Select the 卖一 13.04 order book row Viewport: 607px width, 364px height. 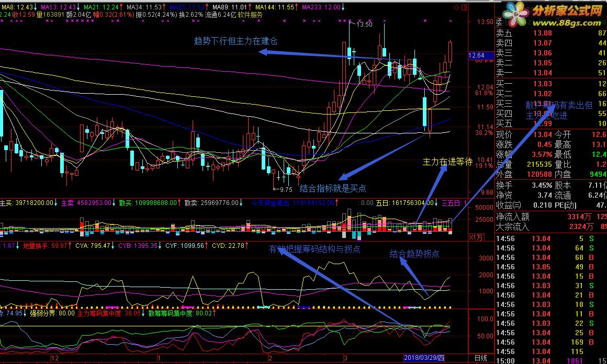click(551, 73)
